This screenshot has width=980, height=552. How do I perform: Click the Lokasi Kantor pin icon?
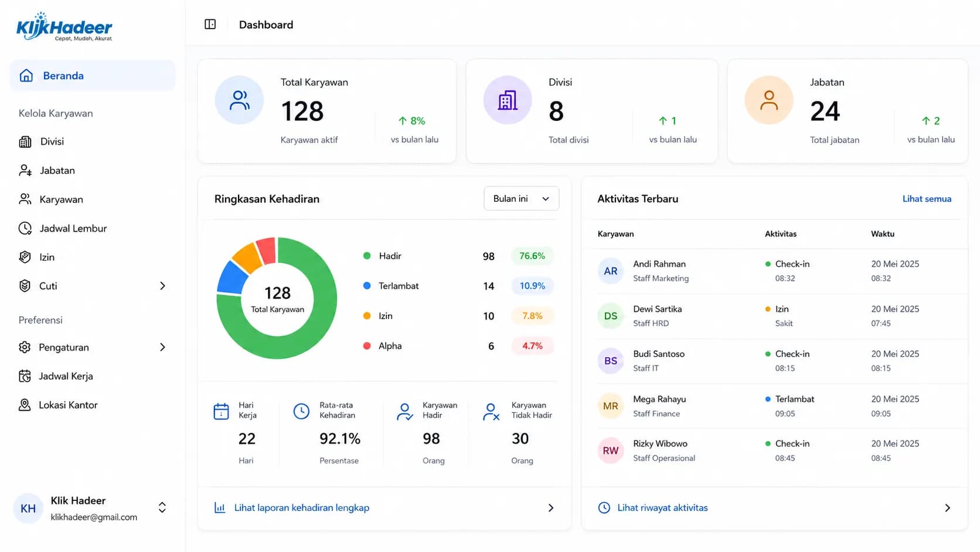(25, 405)
